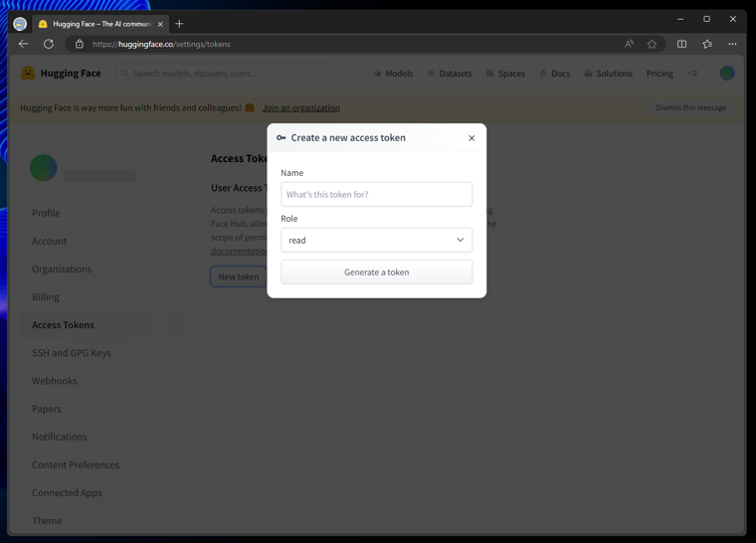The height and width of the screenshot is (543, 756).
Task: Click the browser profile icon
Action: (x=20, y=24)
